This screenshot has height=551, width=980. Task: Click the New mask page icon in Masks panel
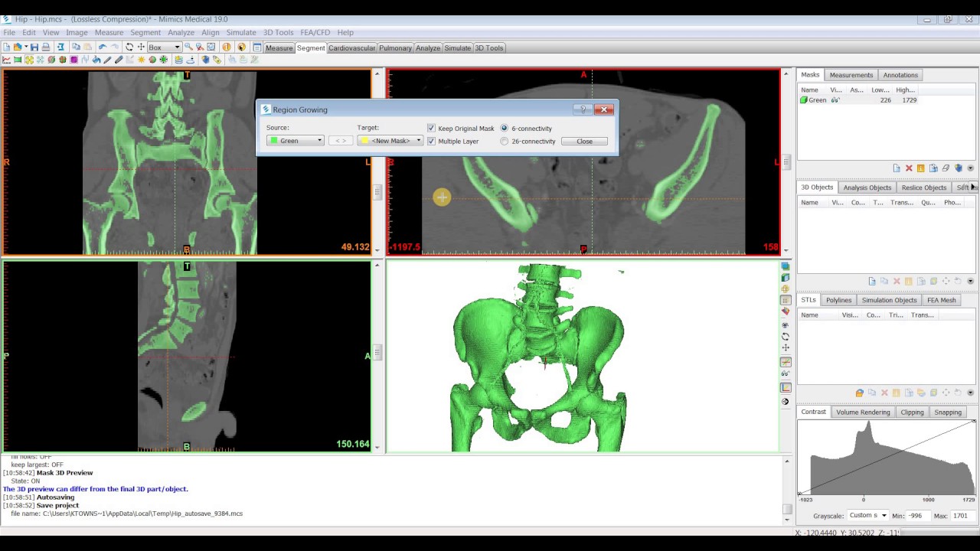[x=897, y=168]
